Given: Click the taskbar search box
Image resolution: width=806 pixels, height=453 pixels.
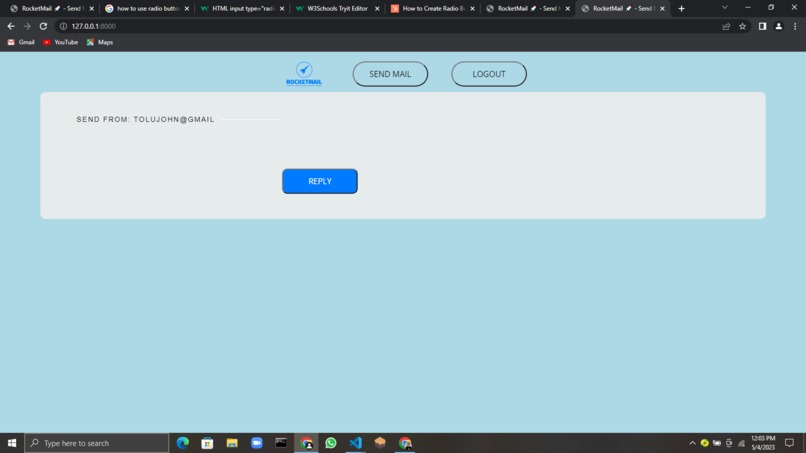Looking at the screenshot, I should click(97, 443).
